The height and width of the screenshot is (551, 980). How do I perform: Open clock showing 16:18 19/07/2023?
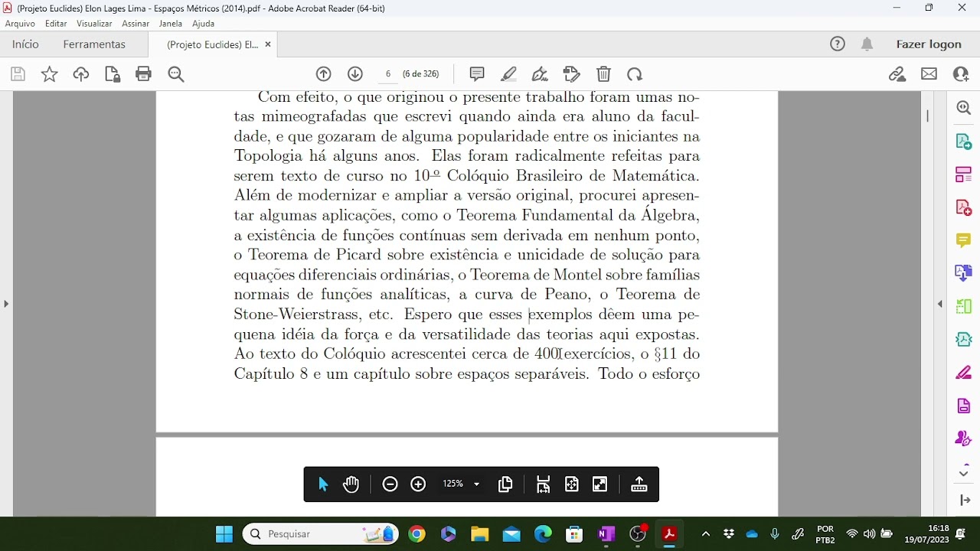pyautogui.click(x=926, y=534)
